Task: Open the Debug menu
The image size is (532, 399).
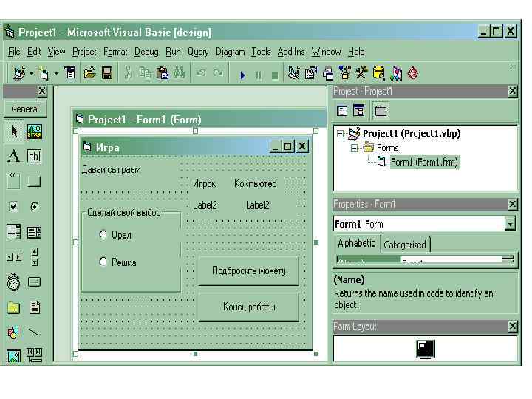Action: pyautogui.click(x=146, y=52)
